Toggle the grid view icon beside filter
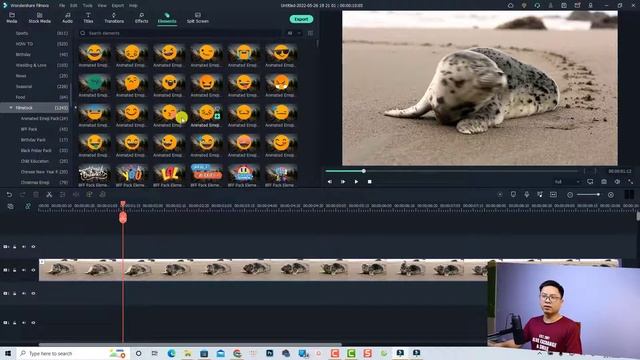Viewport: 640px width, 360px height. [310, 33]
